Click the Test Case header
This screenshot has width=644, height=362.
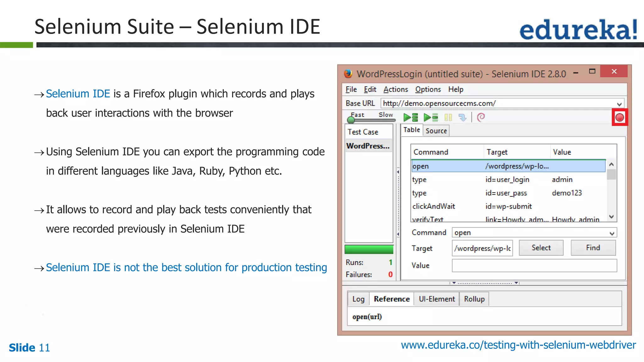tap(369, 132)
